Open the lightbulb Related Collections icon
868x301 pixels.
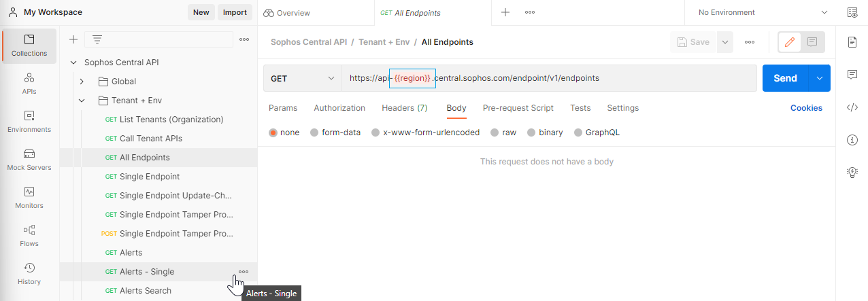(x=852, y=173)
